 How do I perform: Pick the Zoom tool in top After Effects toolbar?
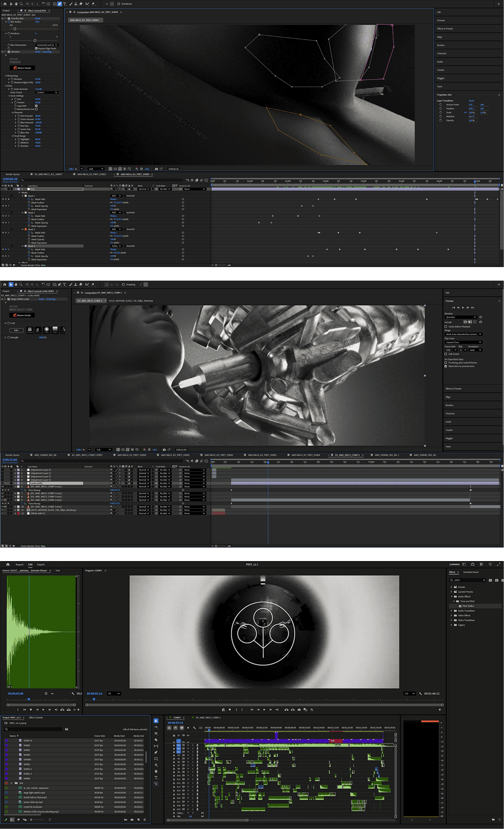coord(21,4)
